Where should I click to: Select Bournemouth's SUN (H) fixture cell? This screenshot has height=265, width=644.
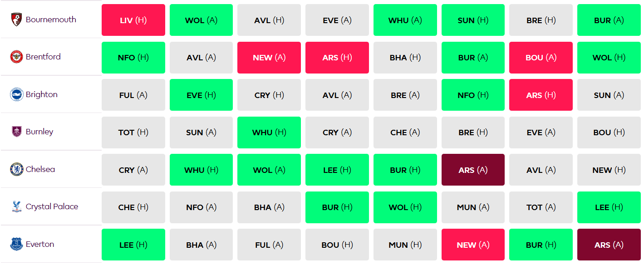pos(473,20)
